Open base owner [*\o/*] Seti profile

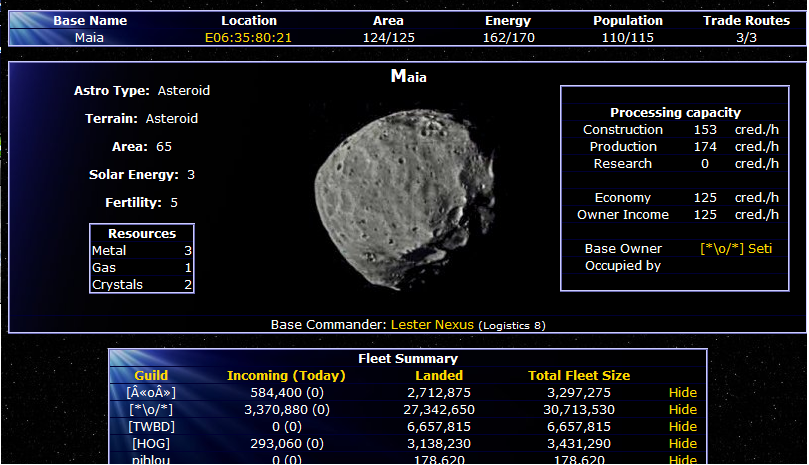coord(736,248)
